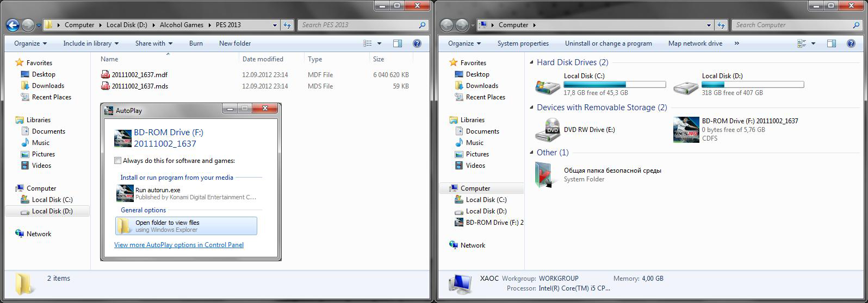This screenshot has width=868, height=303.
Task: View more AutoPlay options in Control Panel
Action: click(179, 245)
